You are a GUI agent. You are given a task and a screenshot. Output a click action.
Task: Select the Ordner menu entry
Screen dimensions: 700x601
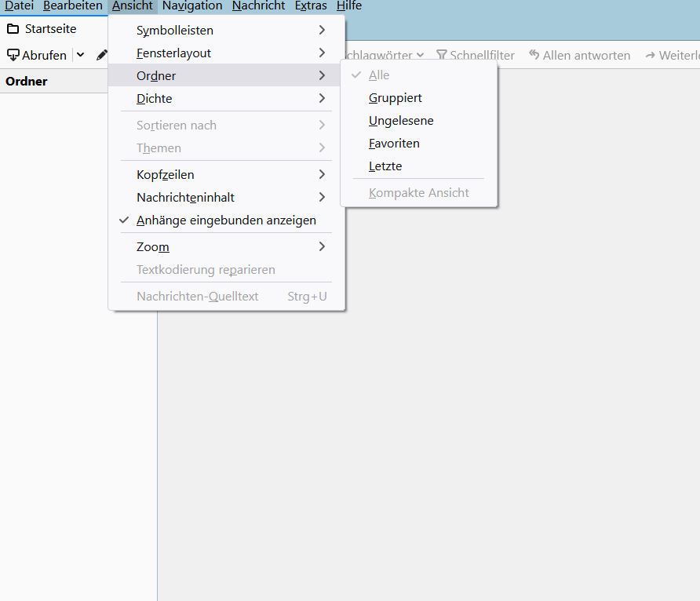point(226,76)
